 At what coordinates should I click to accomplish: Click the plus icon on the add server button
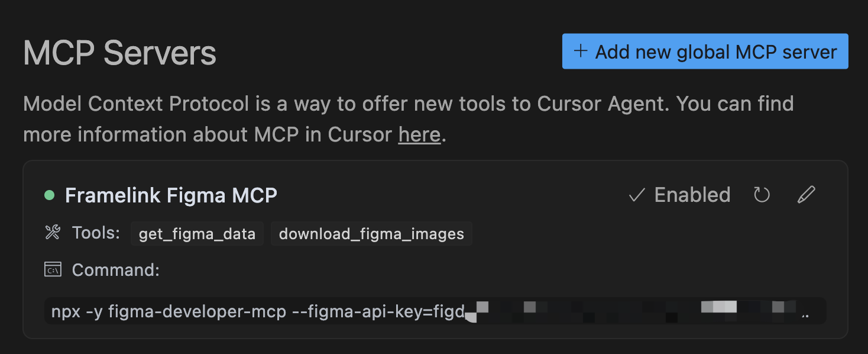click(x=581, y=51)
